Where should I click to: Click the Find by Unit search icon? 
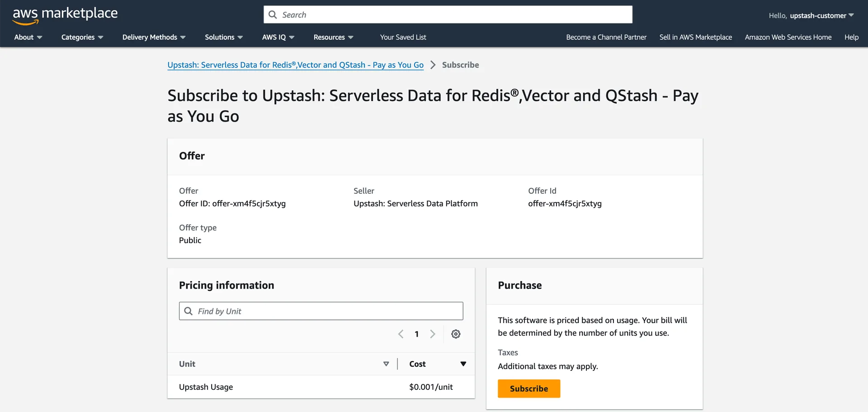pyautogui.click(x=189, y=311)
